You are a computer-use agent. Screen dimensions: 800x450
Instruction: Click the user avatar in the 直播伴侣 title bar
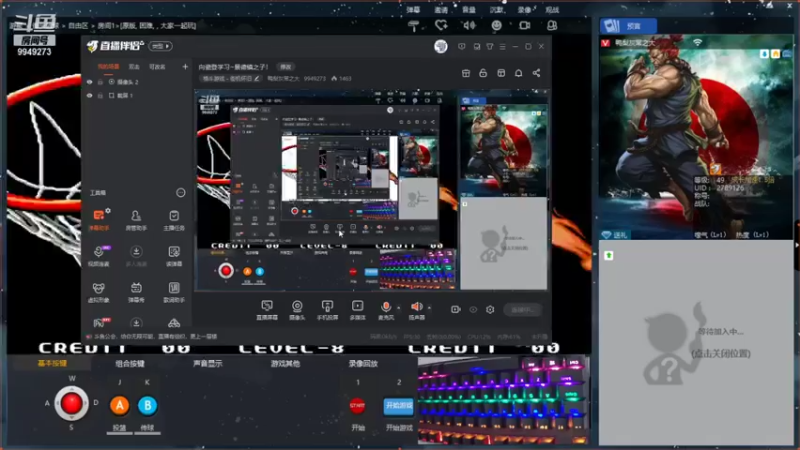pos(441,46)
